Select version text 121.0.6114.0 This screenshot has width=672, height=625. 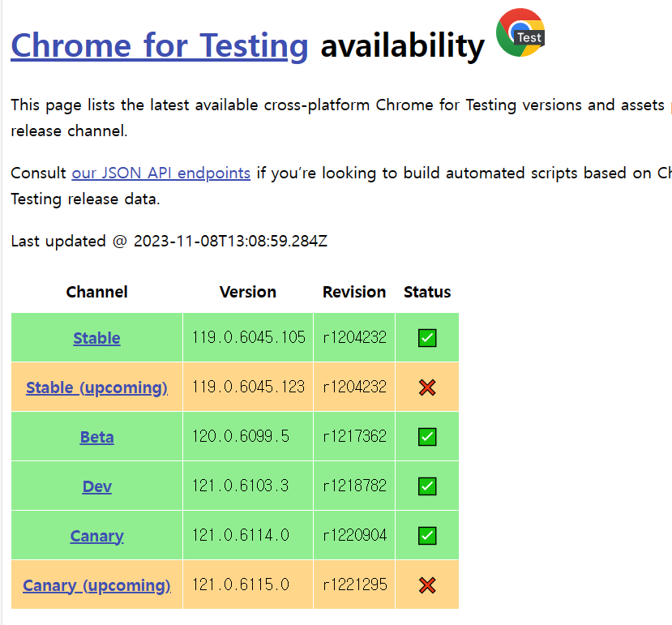241,535
